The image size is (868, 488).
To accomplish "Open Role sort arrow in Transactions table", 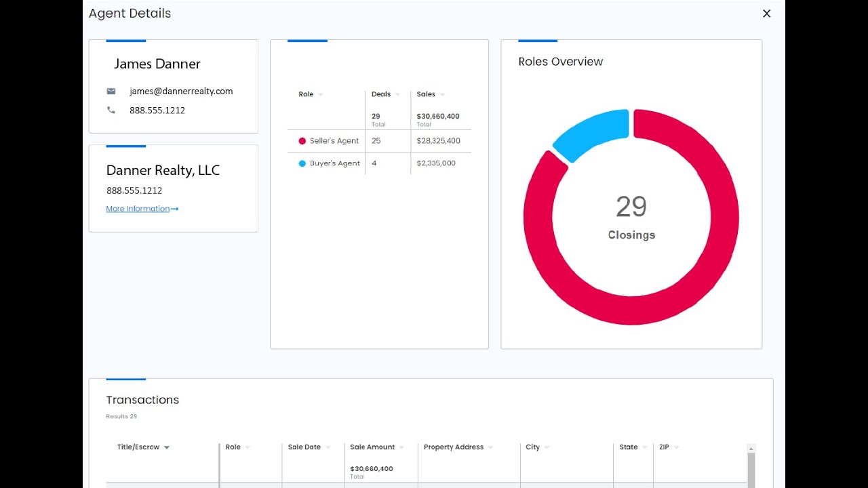I will [x=248, y=447].
